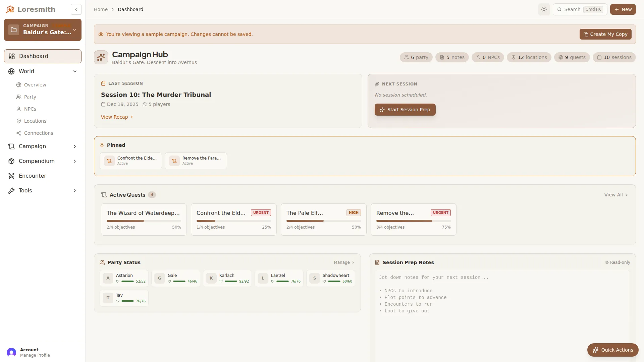Click the Party people icon under World
Image resolution: width=644 pixels, height=362 pixels.
[x=19, y=97]
